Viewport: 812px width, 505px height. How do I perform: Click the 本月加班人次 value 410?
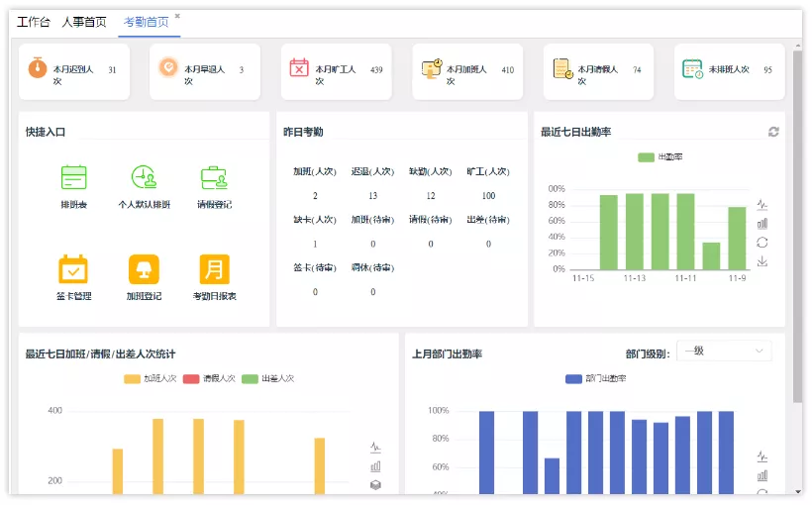(508, 70)
